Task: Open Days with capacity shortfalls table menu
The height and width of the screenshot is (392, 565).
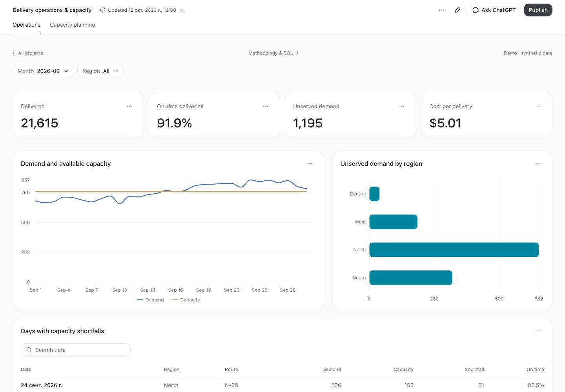Action: [x=538, y=331]
